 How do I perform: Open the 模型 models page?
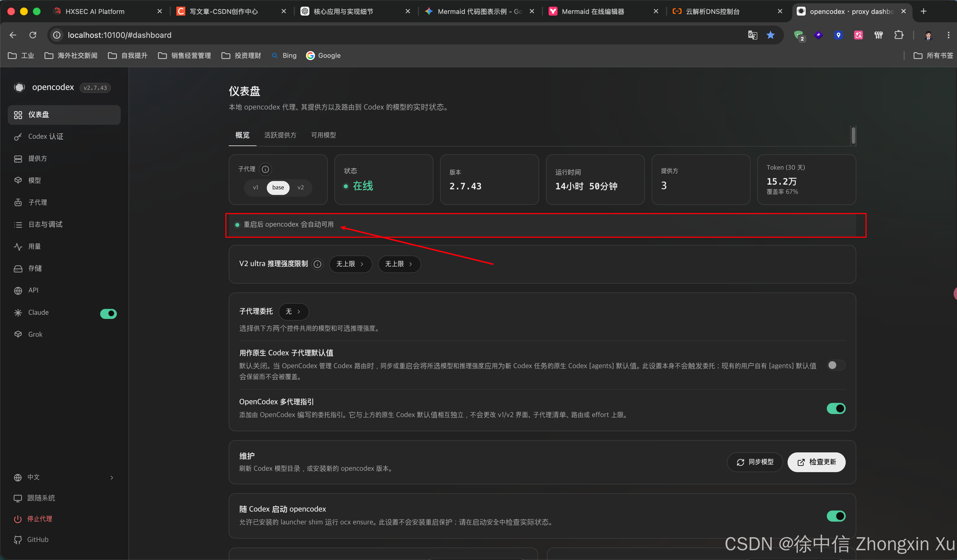64,180
